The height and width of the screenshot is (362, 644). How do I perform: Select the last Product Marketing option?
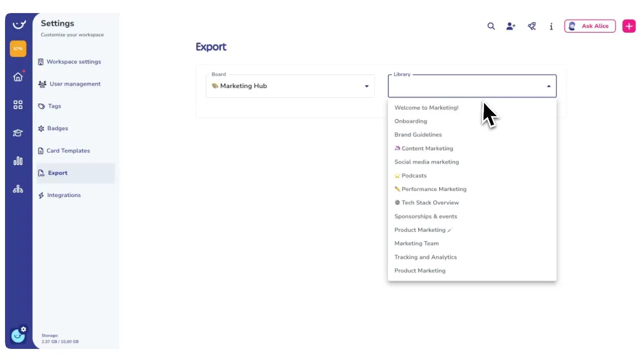(x=472, y=270)
